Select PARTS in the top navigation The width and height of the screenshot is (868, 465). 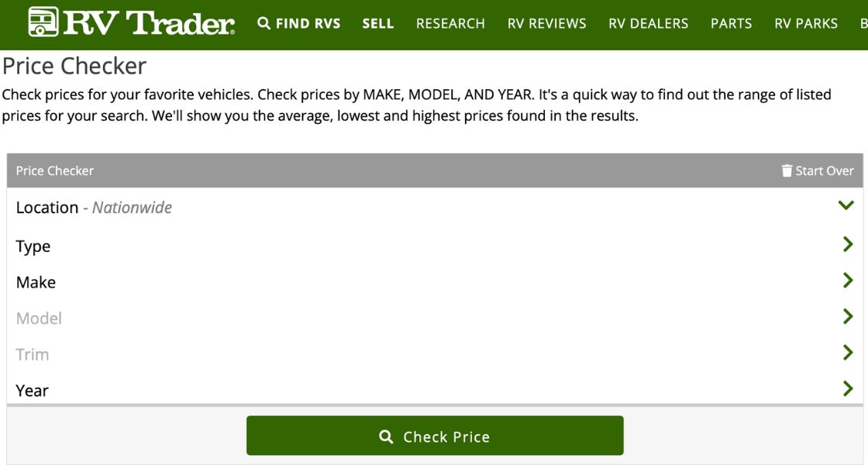(732, 23)
